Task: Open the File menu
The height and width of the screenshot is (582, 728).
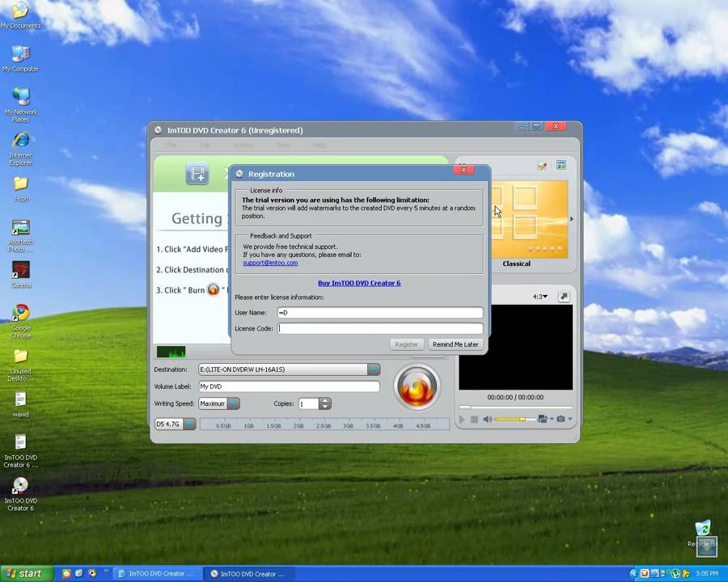Action: click(171, 145)
